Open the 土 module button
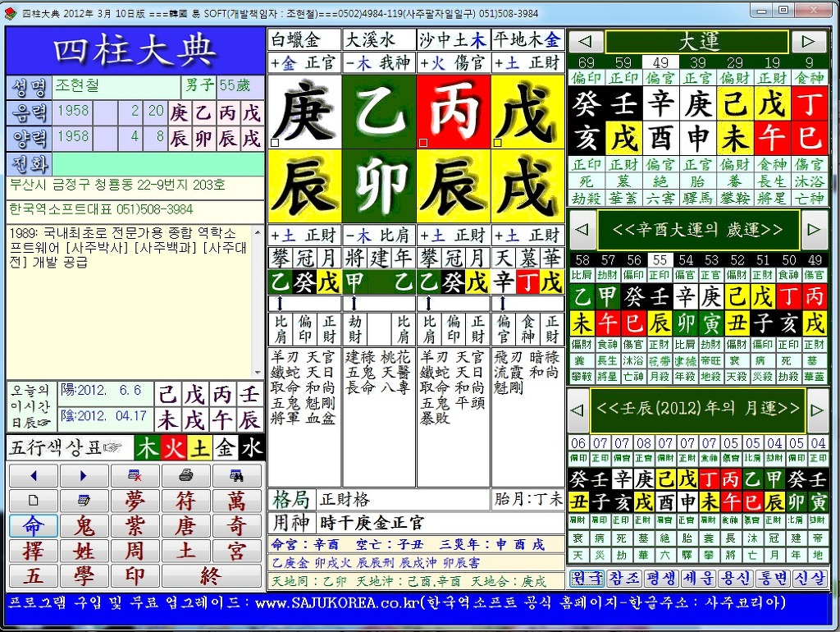Image resolution: width=840 pixels, height=632 pixels. pos(186,551)
